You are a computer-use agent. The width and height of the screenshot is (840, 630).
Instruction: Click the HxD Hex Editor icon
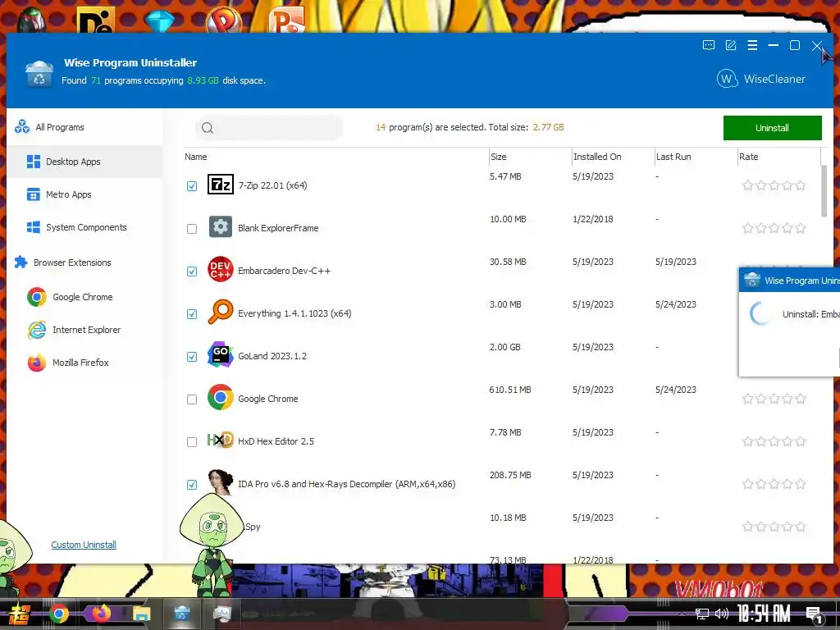click(x=220, y=440)
